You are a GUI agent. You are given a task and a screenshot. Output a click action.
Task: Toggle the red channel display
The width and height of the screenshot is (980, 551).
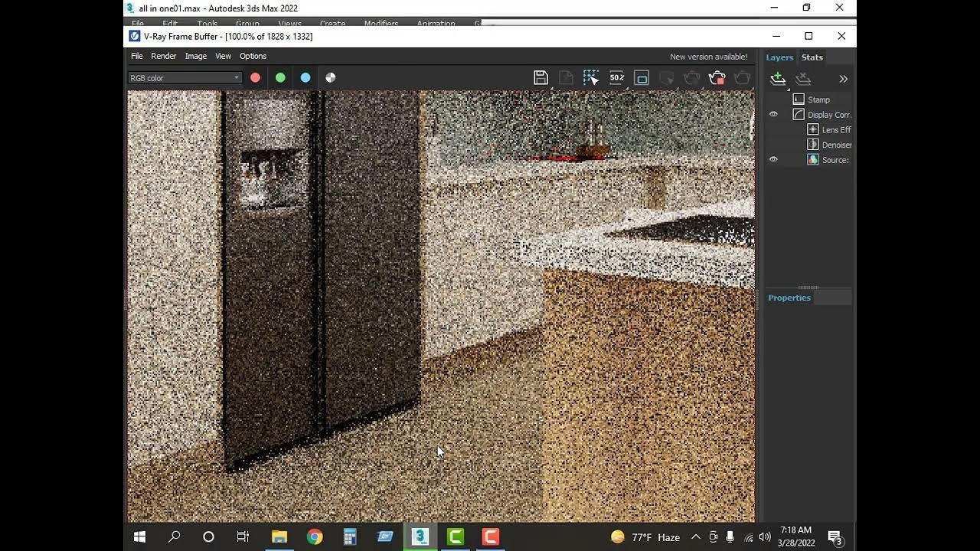255,77
